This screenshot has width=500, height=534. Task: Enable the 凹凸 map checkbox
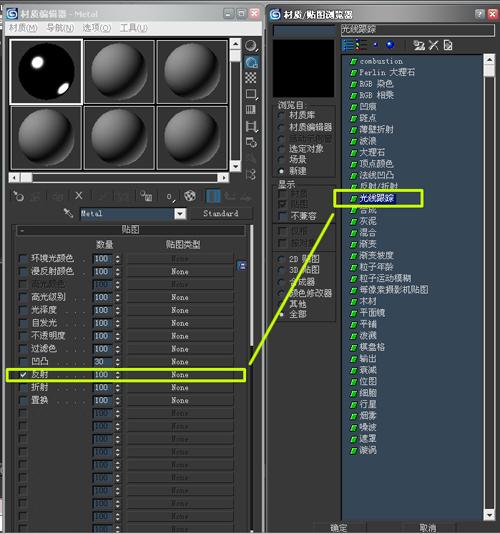point(23,362)
